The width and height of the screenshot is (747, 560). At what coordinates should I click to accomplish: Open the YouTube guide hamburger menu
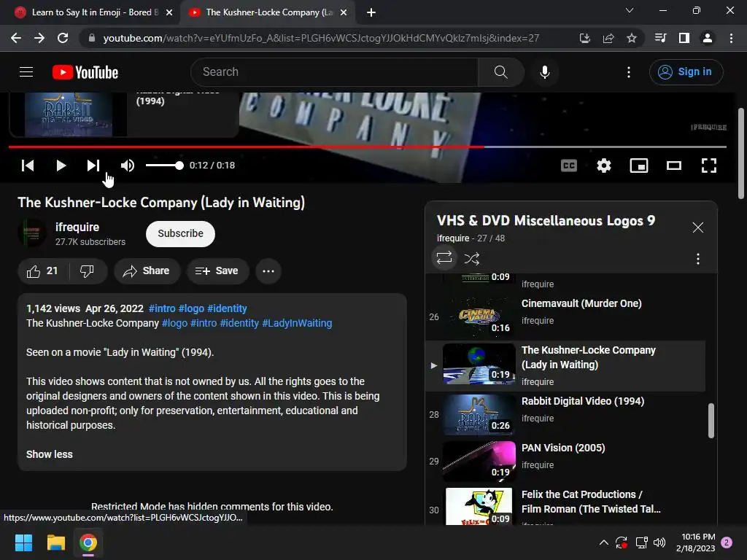(26, 72)
